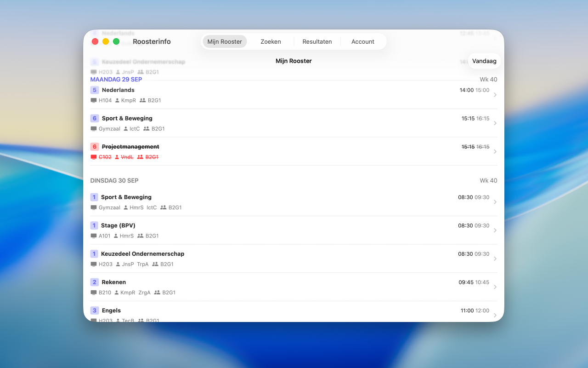This screenshot has height=368, width=588.
Task: Maximize the window with green button
Action: 116,41
